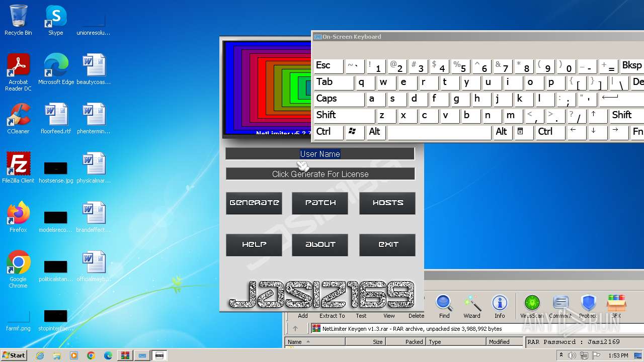
Task: Toggle left Ctrl key on On-Screen Keyboard
Action: [329, 132]
